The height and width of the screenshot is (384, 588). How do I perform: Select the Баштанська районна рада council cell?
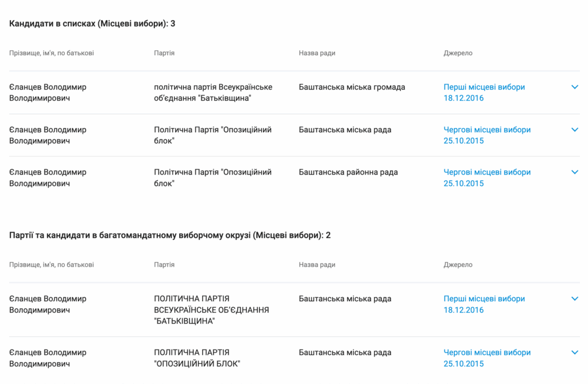[348, 172]
